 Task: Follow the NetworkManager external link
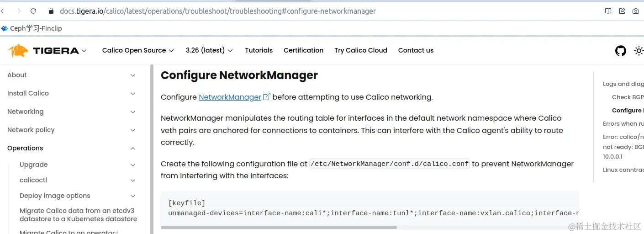pyautogui.click(x=230, y=97)
